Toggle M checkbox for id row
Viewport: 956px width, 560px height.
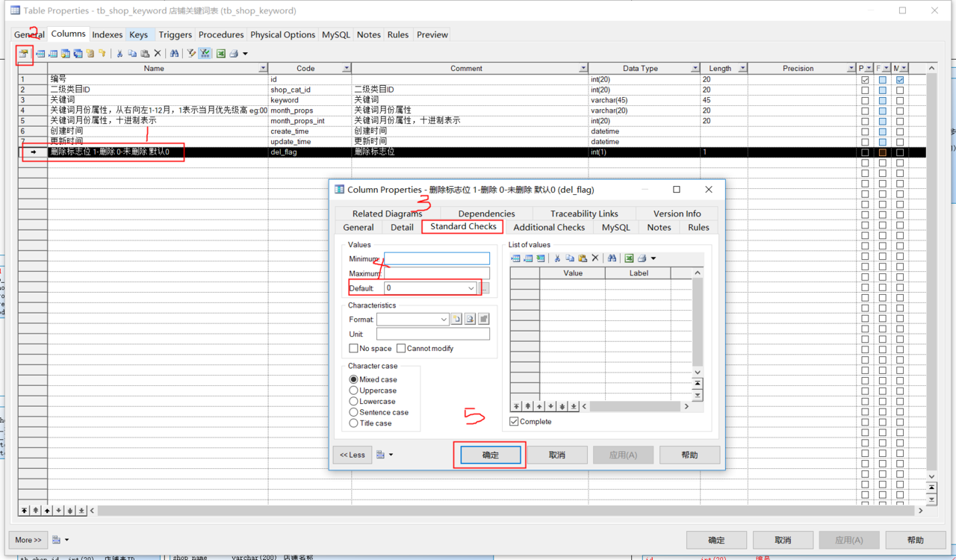point(900,79)
